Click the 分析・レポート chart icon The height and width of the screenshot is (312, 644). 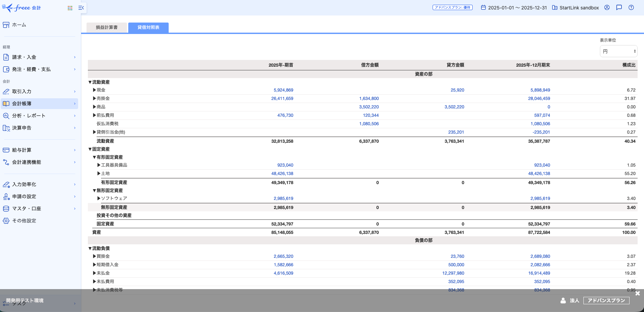pos(6,116)
